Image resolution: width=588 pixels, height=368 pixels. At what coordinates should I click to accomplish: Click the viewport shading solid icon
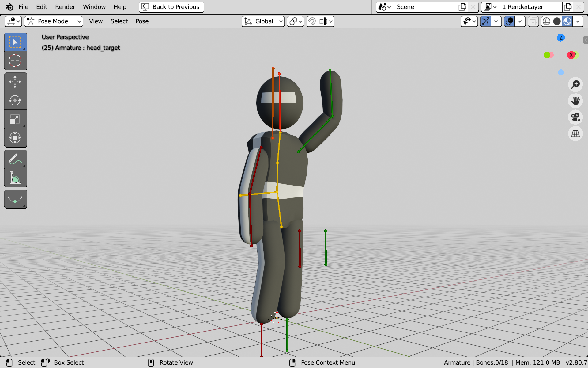coord(557,21)
